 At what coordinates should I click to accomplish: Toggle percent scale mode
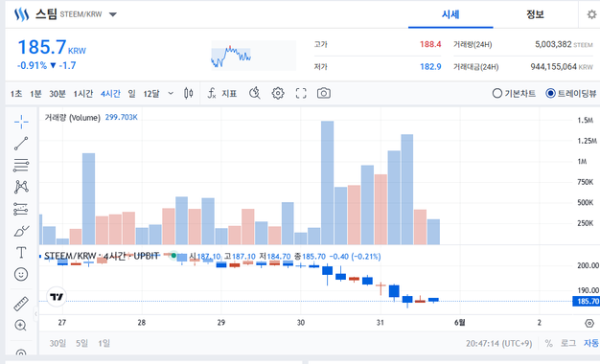point(549,343)
